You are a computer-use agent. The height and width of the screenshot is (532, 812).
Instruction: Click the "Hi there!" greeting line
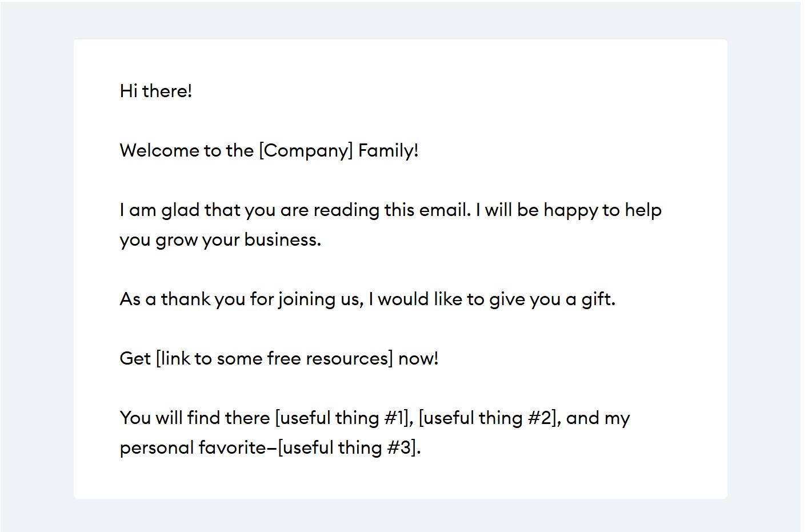coord(155,91)
